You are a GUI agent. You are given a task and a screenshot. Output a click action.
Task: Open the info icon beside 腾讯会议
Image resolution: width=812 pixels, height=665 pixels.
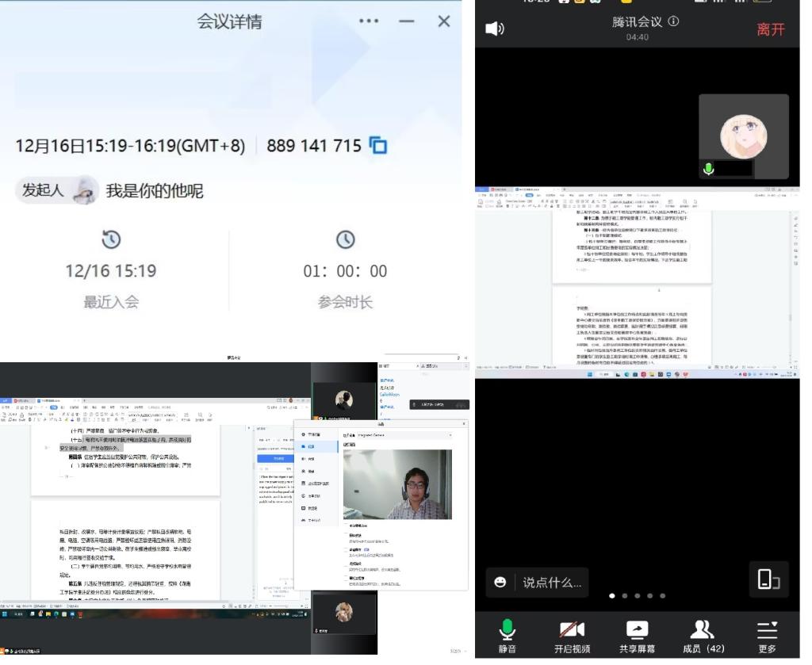pos(674,21)
